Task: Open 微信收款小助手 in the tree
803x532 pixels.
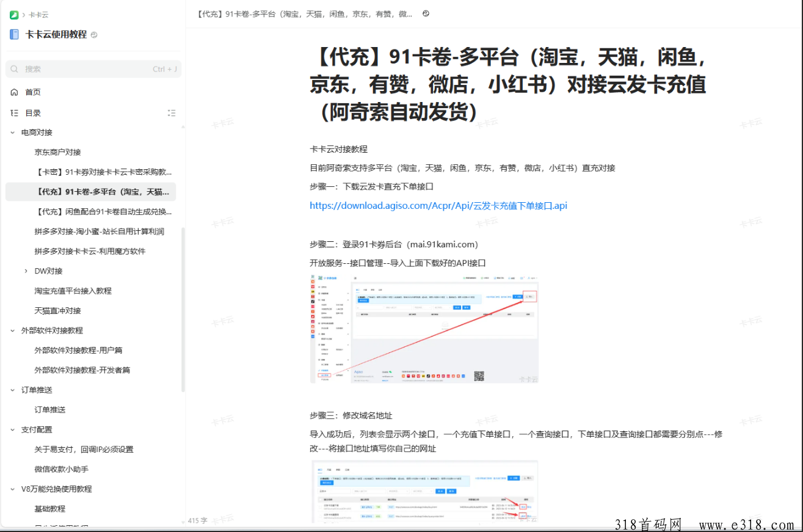Action: click(x=62, y=469)
